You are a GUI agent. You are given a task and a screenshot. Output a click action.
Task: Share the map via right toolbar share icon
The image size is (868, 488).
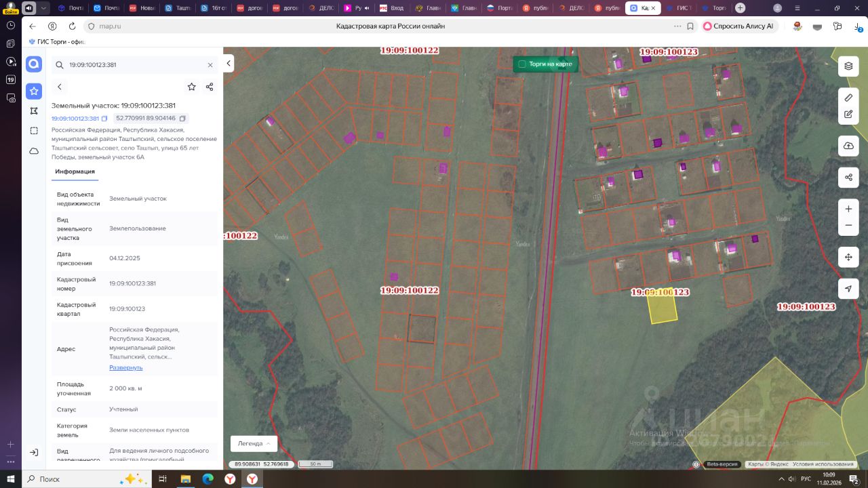(x=848, y=178)
